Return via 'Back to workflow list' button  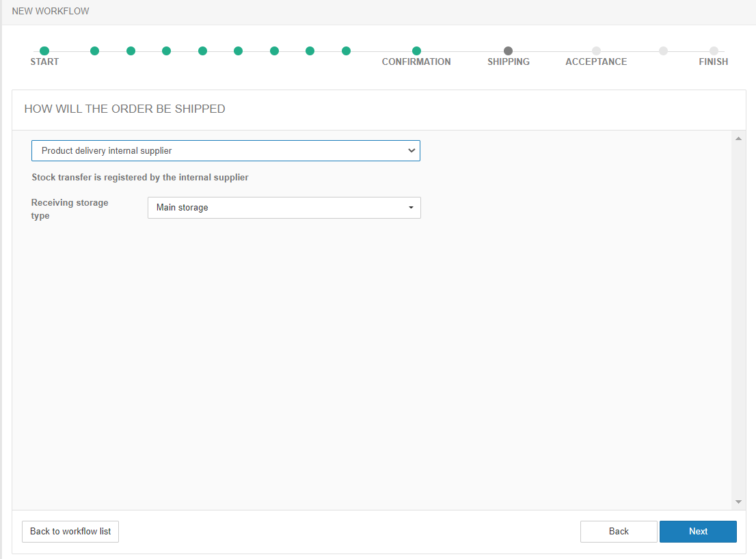click(70, 532)
